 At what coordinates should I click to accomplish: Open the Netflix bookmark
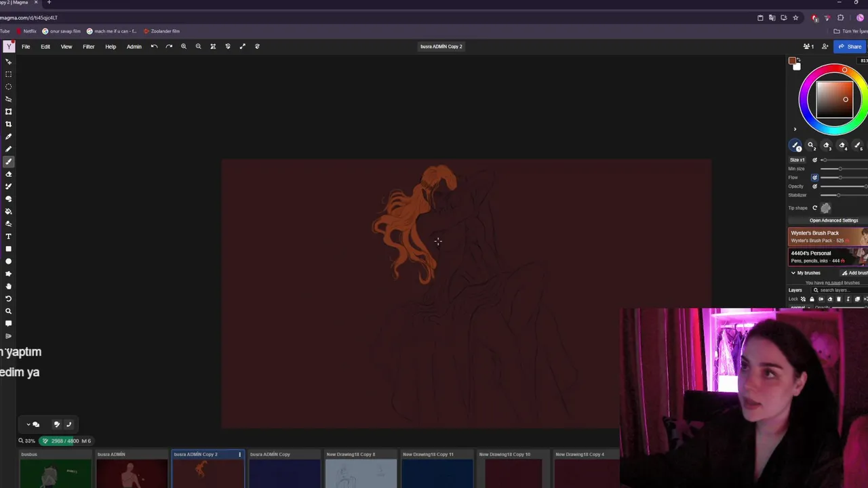click(x=26, y=31)
